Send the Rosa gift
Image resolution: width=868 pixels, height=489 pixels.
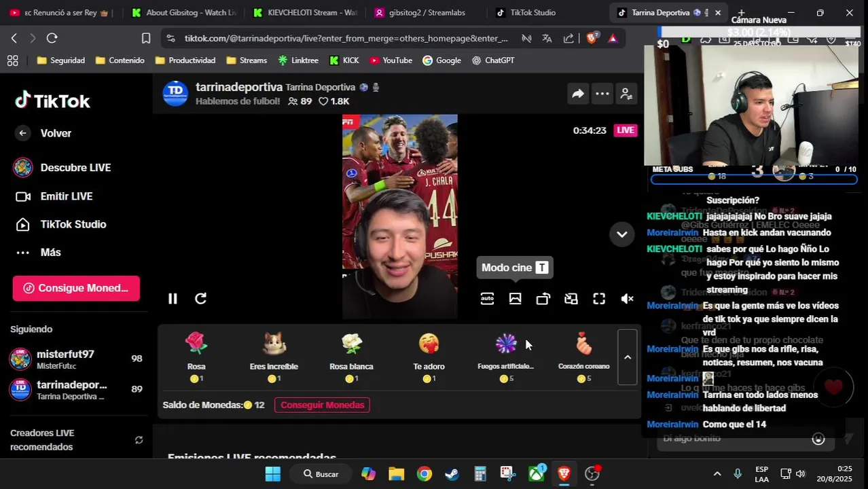196,357
